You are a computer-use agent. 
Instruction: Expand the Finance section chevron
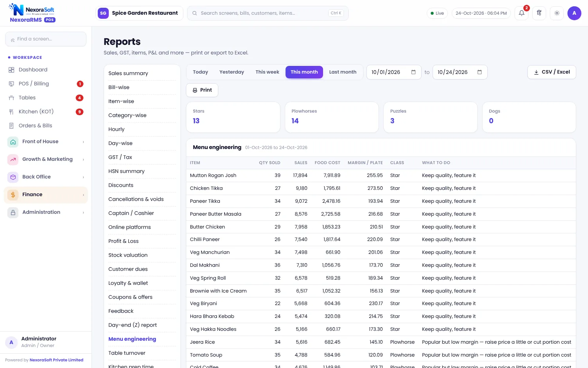tap(83, 195)
